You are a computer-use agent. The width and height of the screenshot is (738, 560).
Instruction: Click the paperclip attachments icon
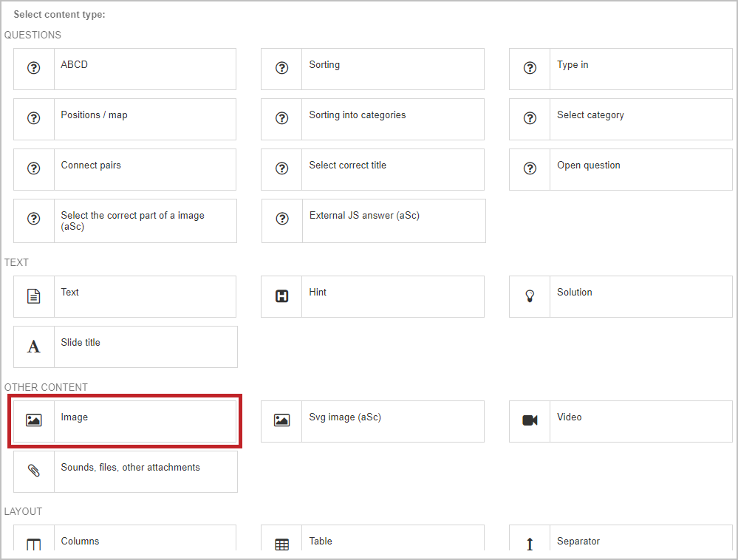33,471
